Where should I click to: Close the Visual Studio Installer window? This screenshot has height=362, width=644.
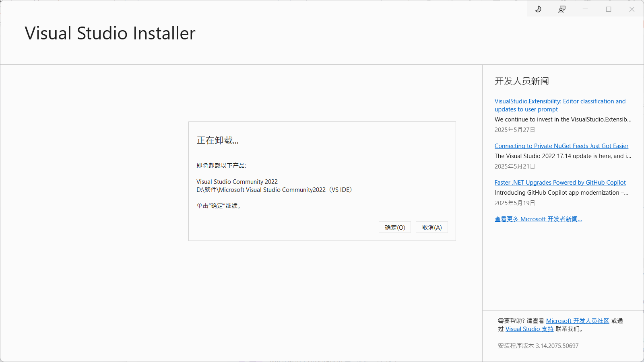tap(632, 9)
